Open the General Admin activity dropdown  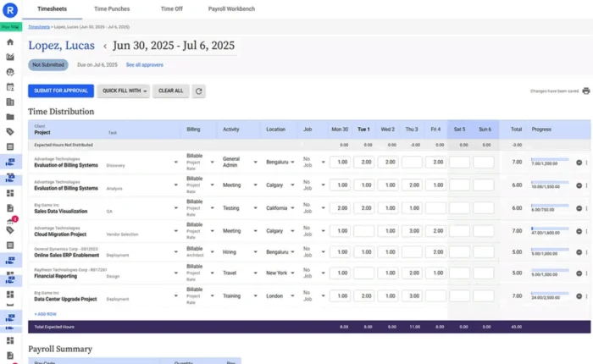point(255,163)
